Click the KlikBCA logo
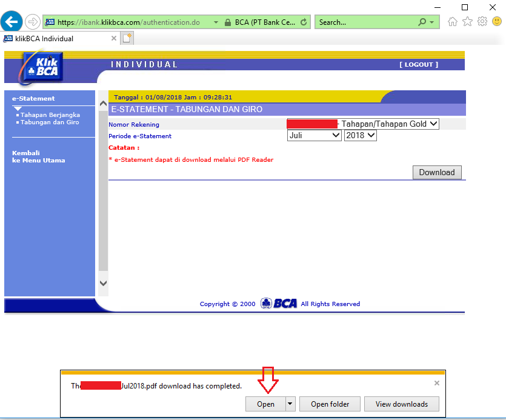The width and height of the screenshot is (506, 420). tap(41, 67)
